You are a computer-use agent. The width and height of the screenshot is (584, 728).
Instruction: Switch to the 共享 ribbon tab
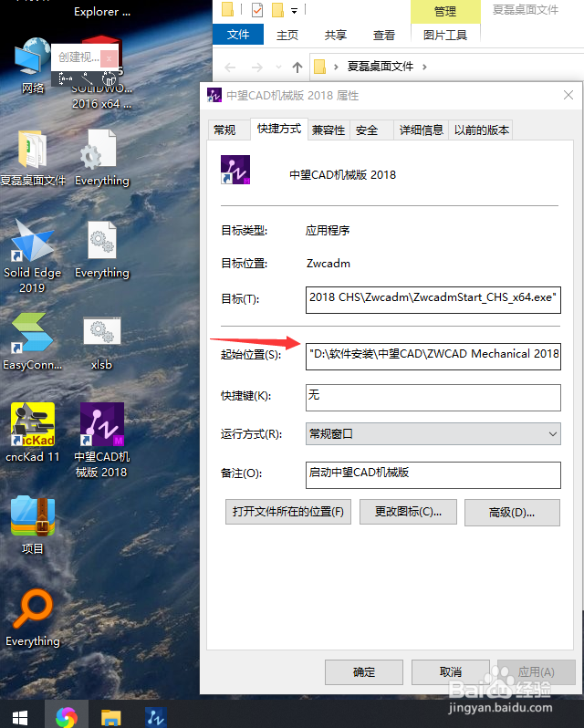[335, 35]
